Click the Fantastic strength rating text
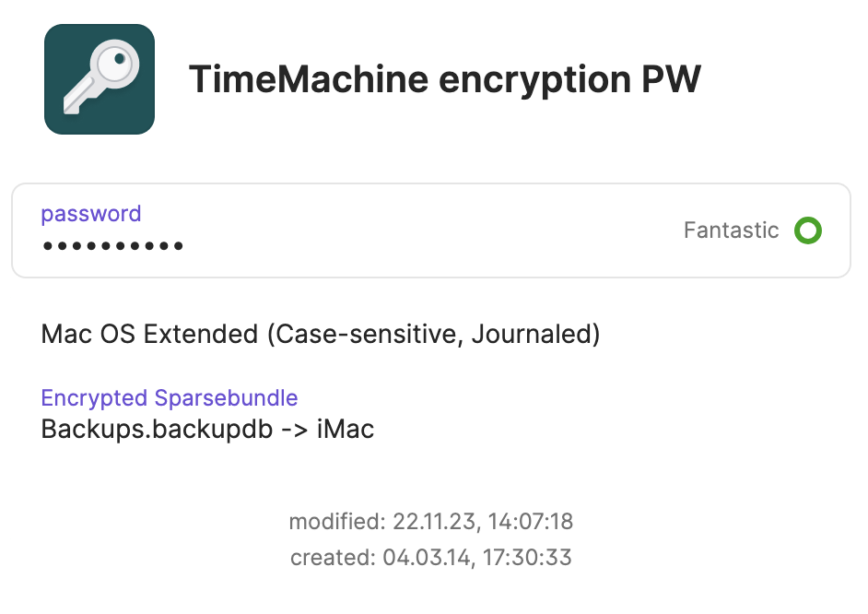Image resolution: width=868 pixels, height=614 pixels. point(731,230)
